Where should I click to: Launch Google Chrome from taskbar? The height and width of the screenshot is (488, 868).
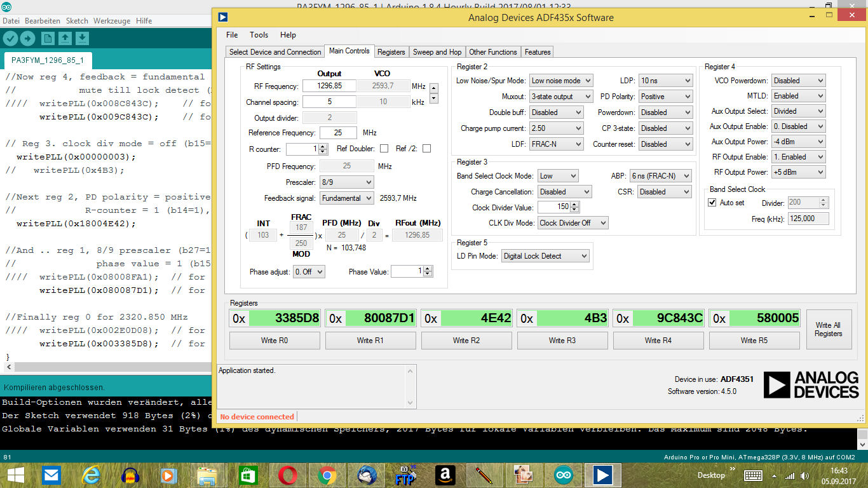[327, 475]
